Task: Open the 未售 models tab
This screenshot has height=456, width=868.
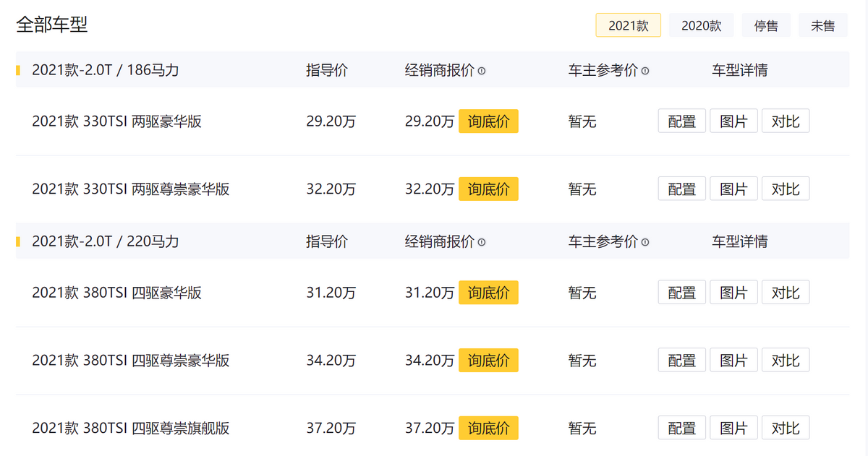Action: tap(822, 25)
